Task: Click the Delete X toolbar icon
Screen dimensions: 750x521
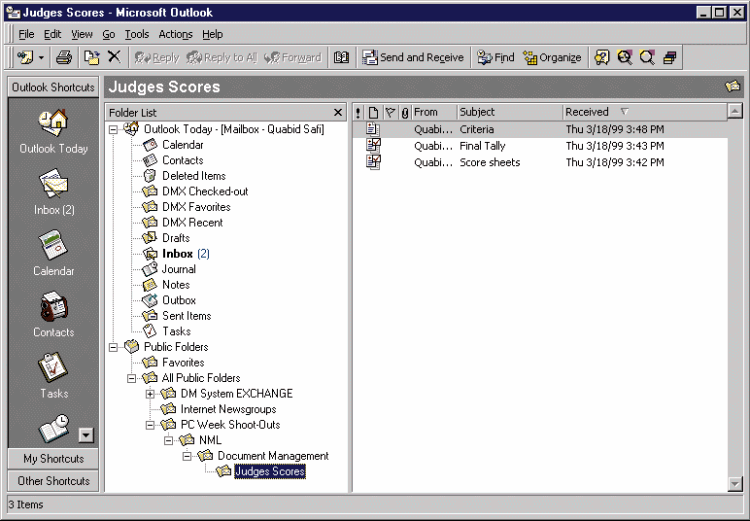Action: point(114,57)
